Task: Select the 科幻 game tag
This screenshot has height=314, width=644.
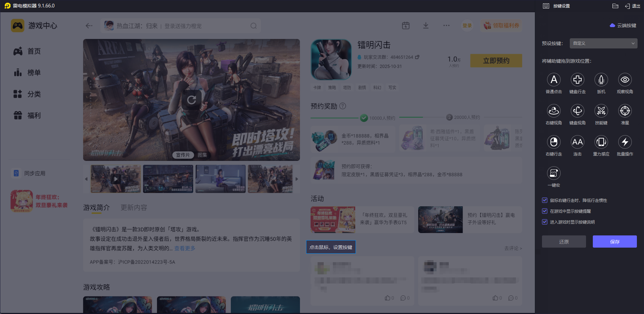Action: (x=377, y=87)
